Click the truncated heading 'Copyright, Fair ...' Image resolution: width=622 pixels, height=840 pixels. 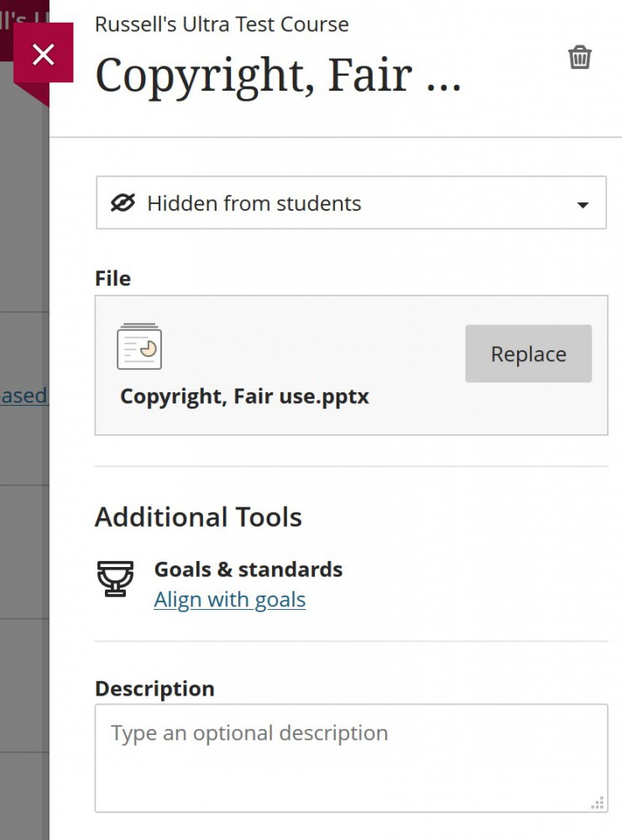click(278, 74)
